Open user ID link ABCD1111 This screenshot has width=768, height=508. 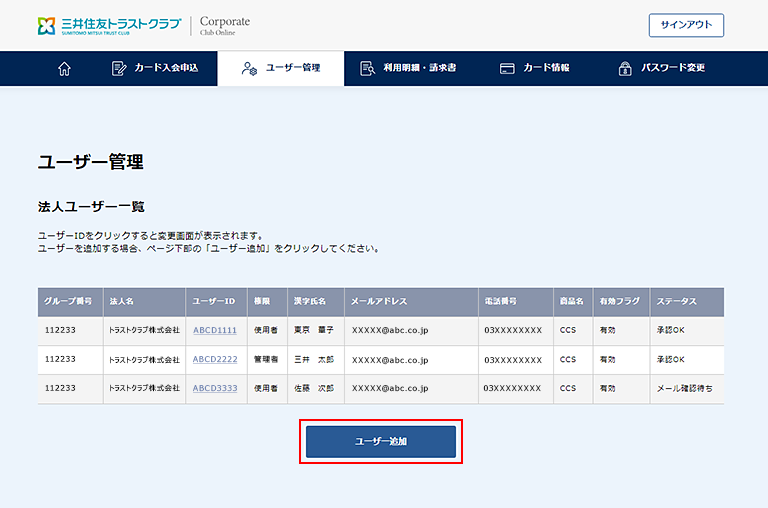215,330
